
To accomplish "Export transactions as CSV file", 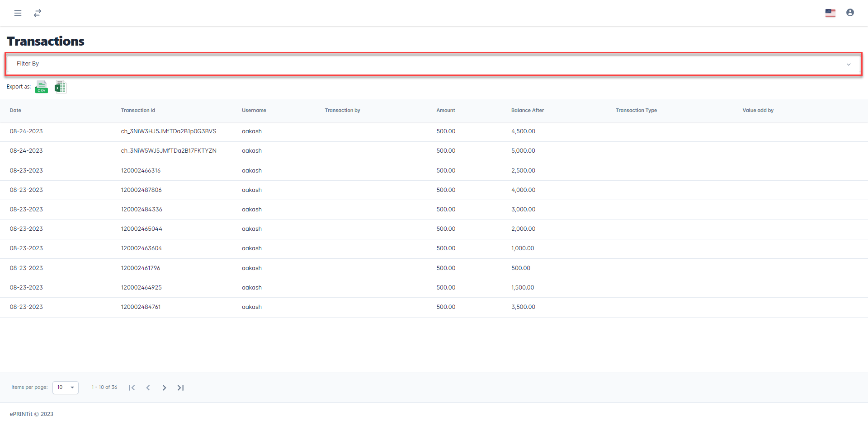I will (42, 87).
